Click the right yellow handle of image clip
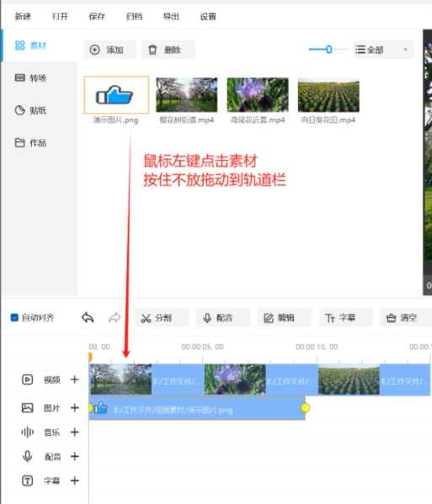Screen dimensions: 432x504 click(x=305, y=408)
